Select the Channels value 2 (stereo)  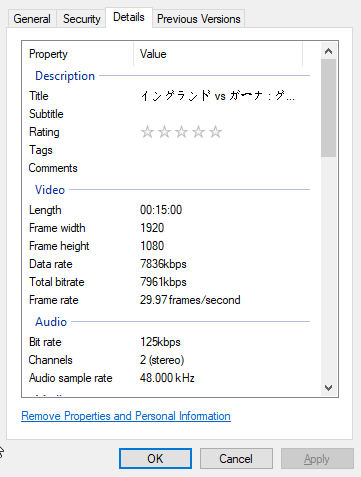tap(162, 360)
